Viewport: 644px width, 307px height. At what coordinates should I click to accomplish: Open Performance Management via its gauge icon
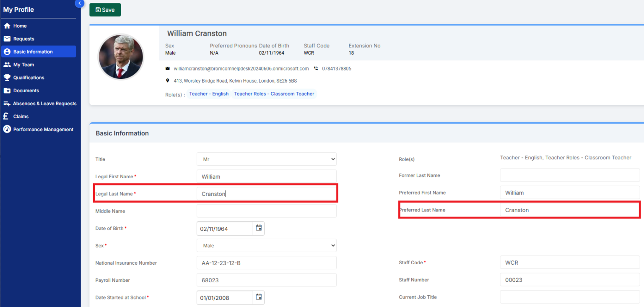point(8,129)
